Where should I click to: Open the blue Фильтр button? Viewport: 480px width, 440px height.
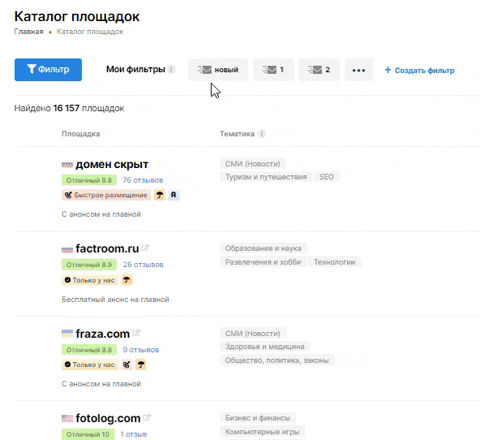click(48, 70)
